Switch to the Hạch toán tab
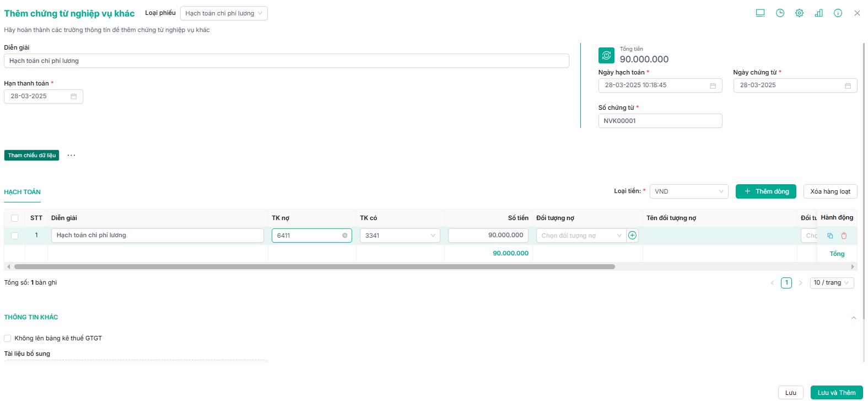The width and height of the screenshot is (868, 401). click(x=23, y=192)
